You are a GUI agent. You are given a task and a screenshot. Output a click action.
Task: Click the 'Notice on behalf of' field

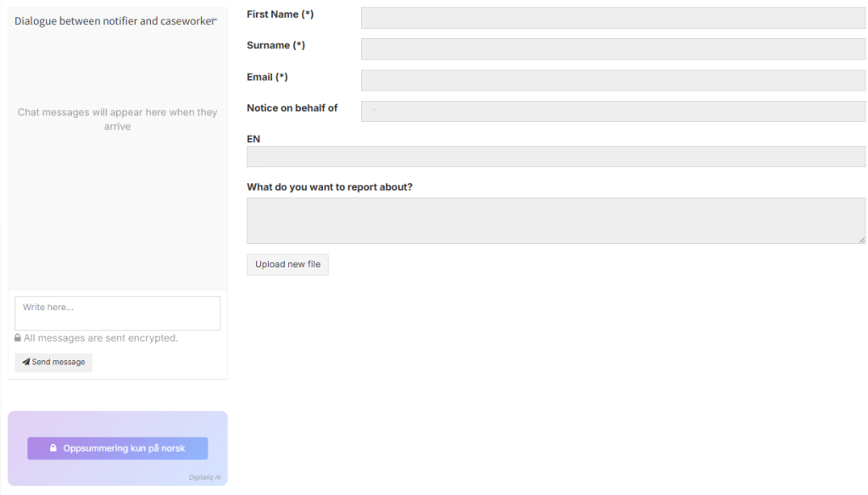(612, 112)
